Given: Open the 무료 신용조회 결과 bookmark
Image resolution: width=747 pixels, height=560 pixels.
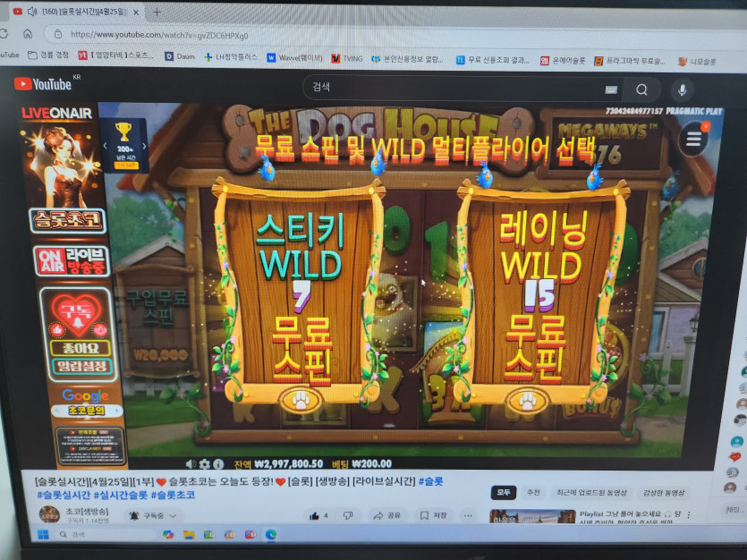Looking at the screenshot, I should point(493,60).
